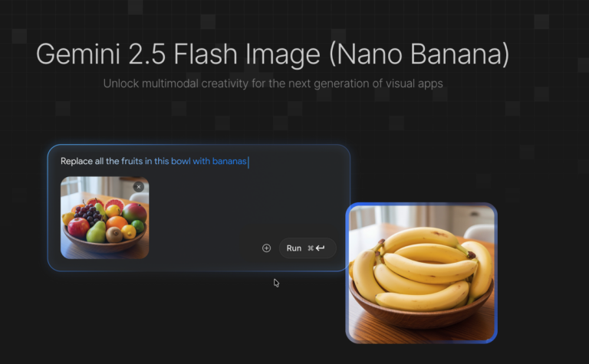Screen dimensions: 589x364
Task: Click the command key symbol beside Run
Action: (x=311, y=248)
